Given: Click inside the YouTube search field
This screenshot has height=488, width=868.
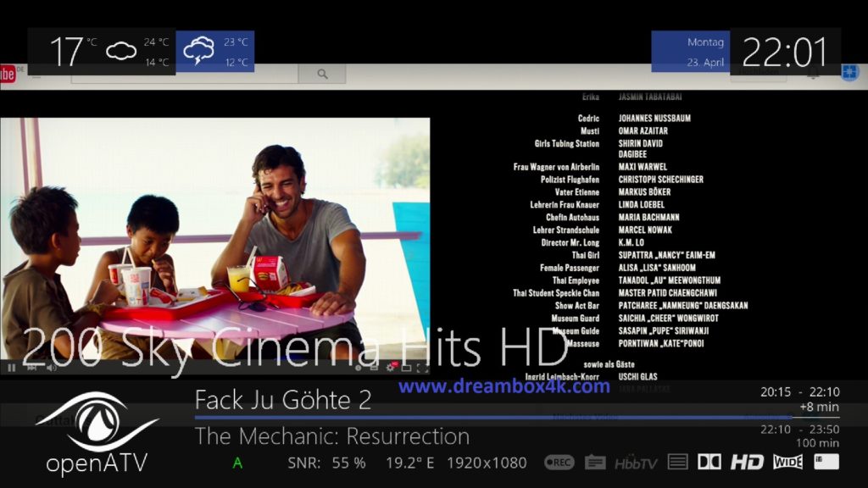Looking at the screenshot, I should [x=185, y=75].
